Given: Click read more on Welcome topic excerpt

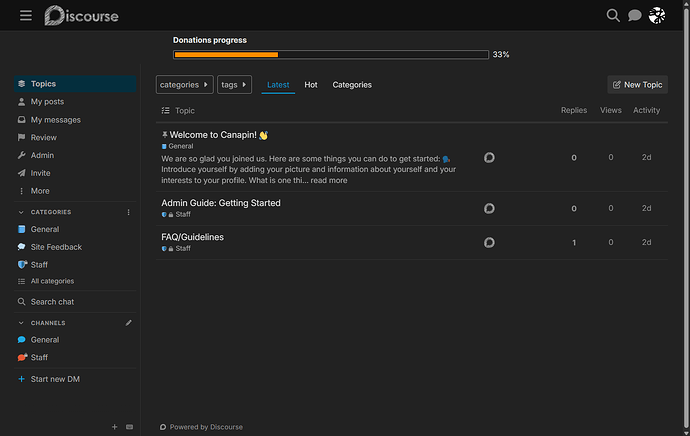Looking at the screenshot, I should 329,180.
